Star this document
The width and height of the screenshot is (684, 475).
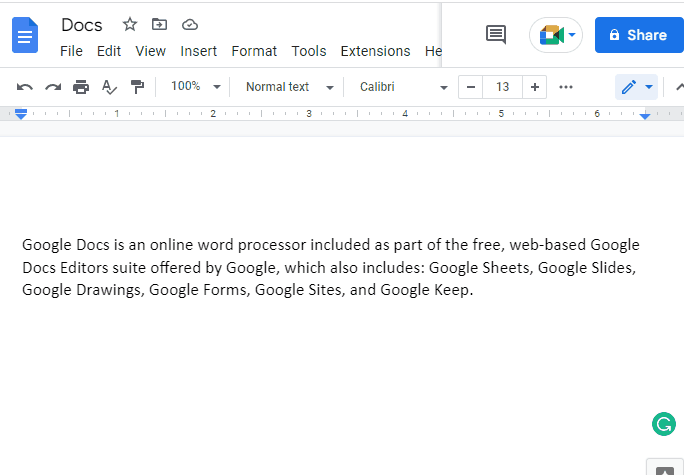tap(130, 24)
